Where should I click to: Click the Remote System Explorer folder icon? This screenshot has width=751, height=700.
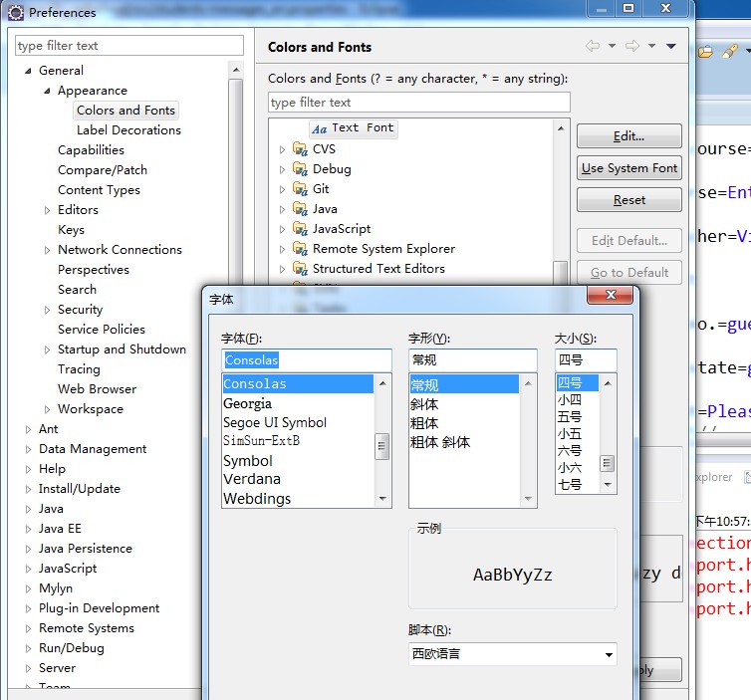pyautogui.click(x=301, y=249)
